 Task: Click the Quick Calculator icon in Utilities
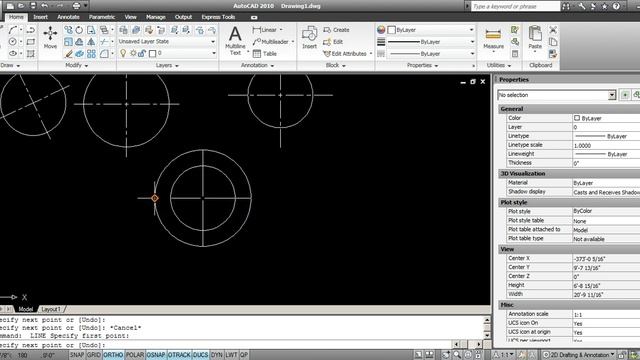point(515,53)
